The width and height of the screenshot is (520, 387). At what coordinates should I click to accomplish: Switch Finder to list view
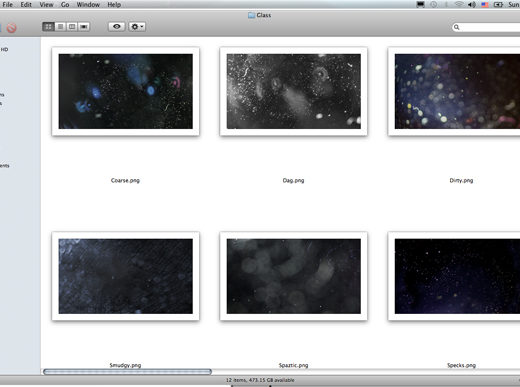click(60, 27)
